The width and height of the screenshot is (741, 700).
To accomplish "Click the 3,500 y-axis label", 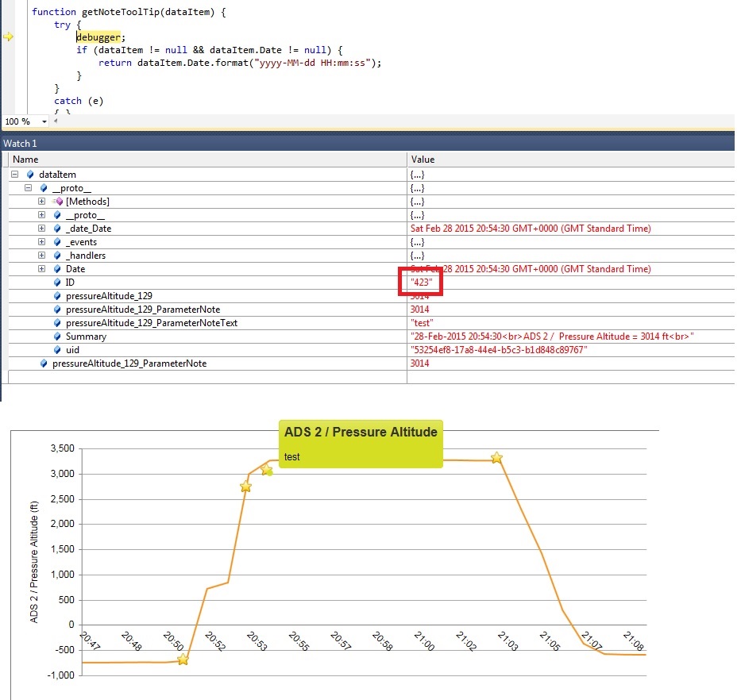I will click(63, 448).
